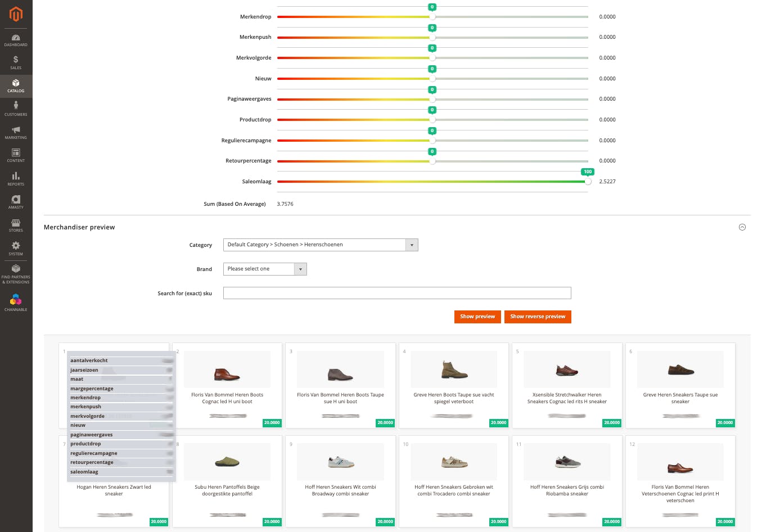Click the aantalverkocht tooltip row
The width and height of the screenshot is (762, 532).
click(x=121, y=360)
